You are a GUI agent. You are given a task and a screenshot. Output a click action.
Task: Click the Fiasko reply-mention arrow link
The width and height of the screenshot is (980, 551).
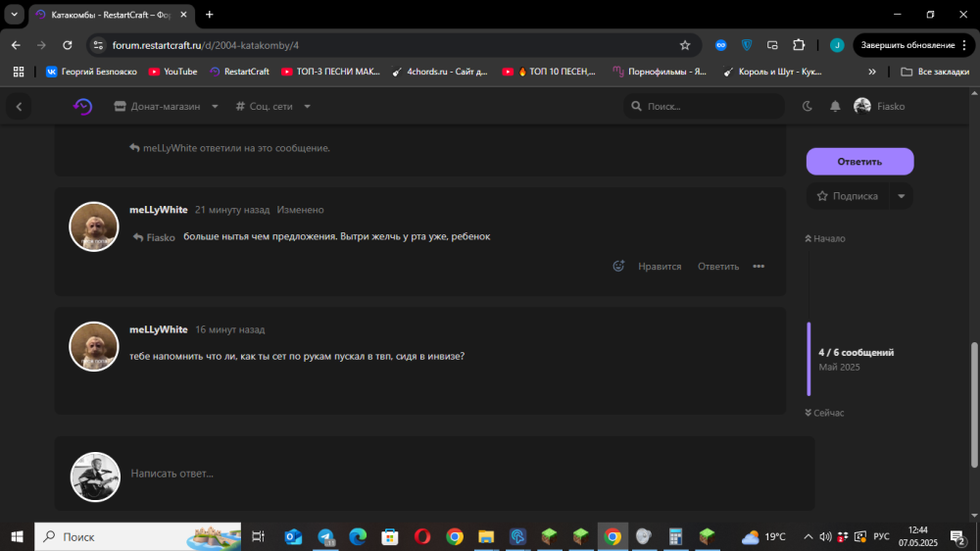pos(154,237)
